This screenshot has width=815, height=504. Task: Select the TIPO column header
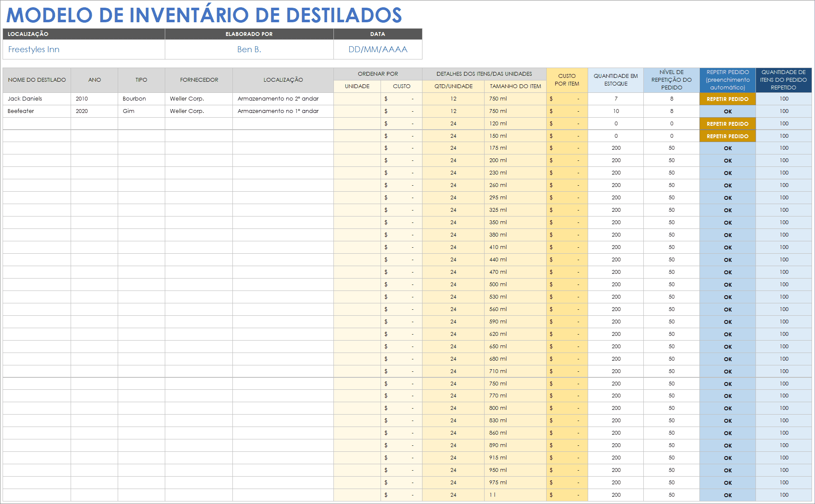pos(141,80)
